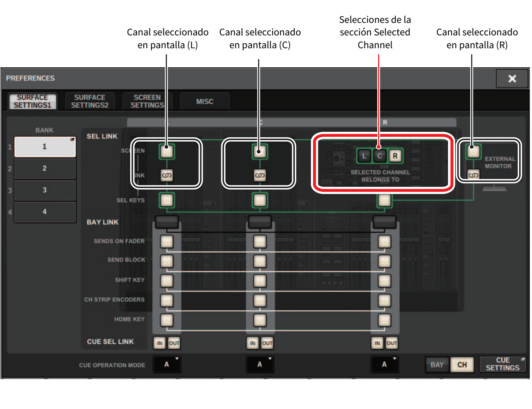This screenshot has width=532, height=409.
Task: Switch cue mode to BAY
Action: 437,365
